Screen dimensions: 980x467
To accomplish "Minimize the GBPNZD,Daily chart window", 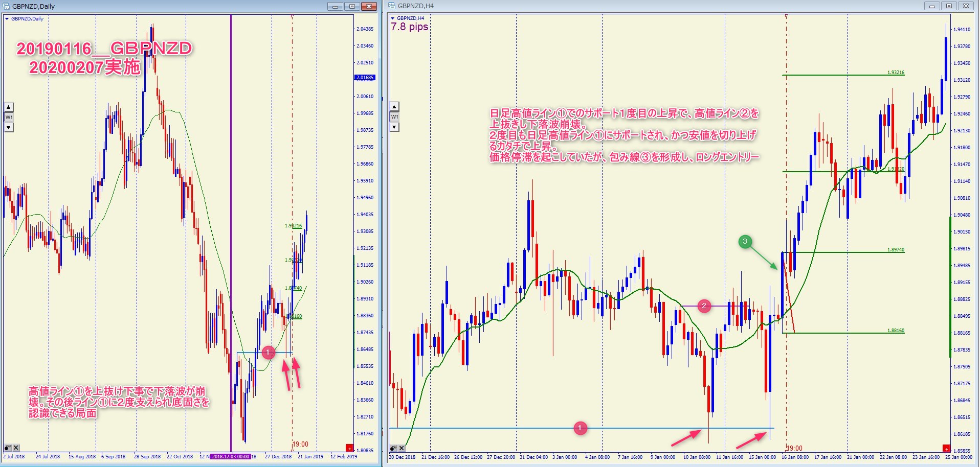I will pyautogui.click(x=335, y=7).
